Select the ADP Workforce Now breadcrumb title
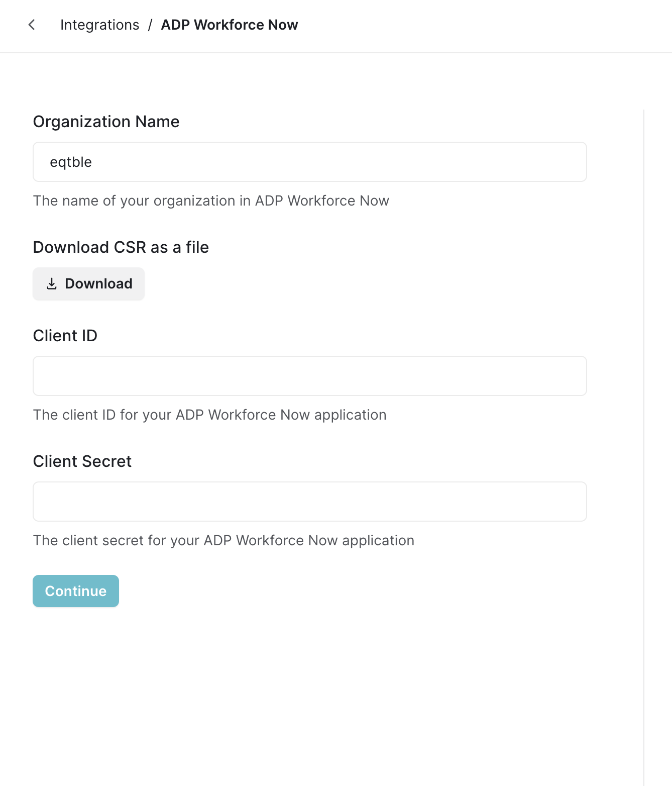This screenshot has width=672, height=786. click(x=229, y=25)
